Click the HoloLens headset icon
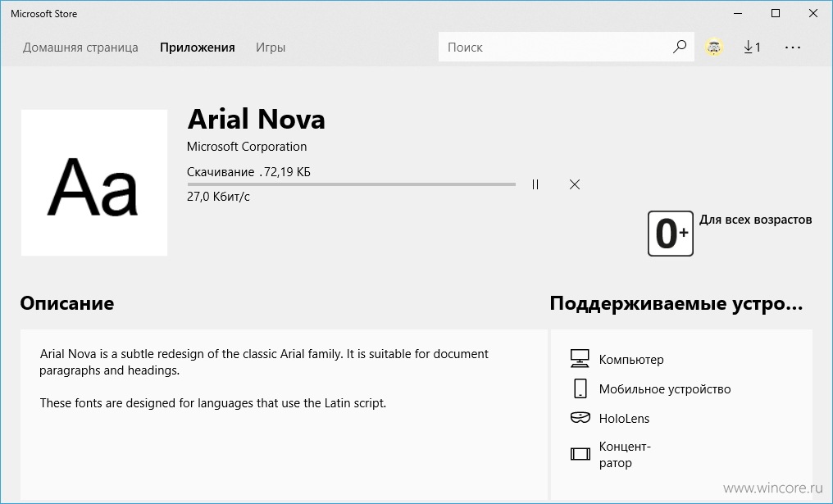 point(580,417)
